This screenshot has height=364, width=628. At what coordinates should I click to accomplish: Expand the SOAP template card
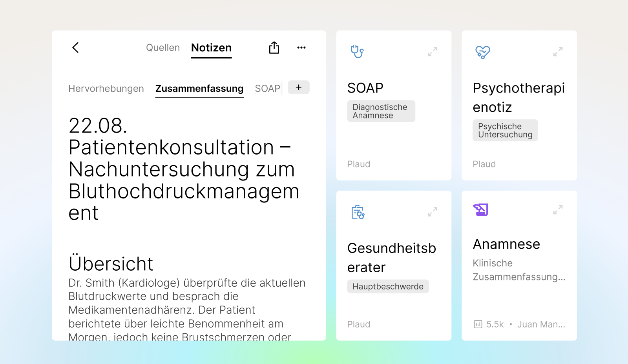pyautogui.click(x=432, y=52)
